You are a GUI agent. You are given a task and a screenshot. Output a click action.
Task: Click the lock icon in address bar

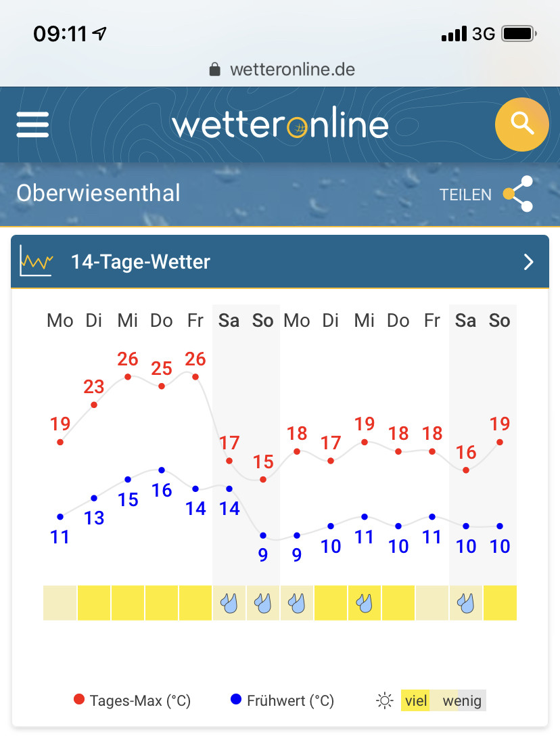(214, 69)
